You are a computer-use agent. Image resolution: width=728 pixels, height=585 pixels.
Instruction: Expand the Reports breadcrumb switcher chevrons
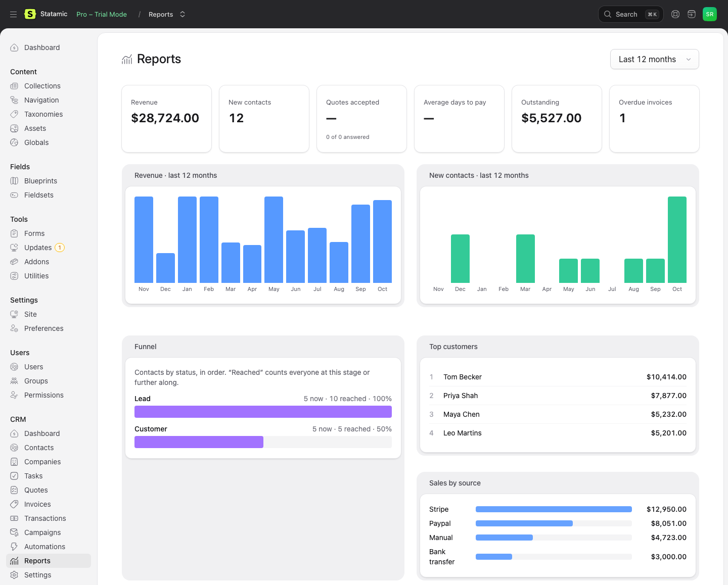coord(183,14)
